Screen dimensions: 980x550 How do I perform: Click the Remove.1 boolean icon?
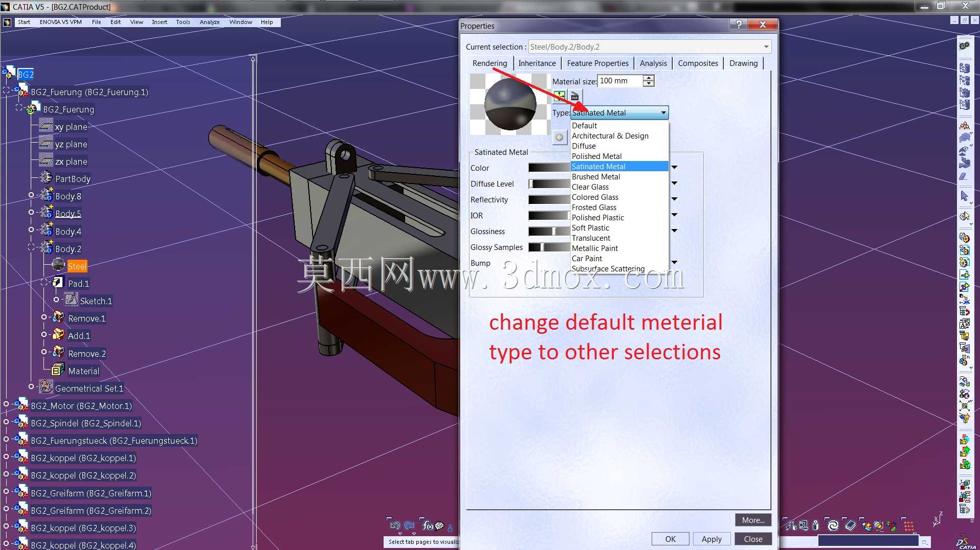pos(58,317)
